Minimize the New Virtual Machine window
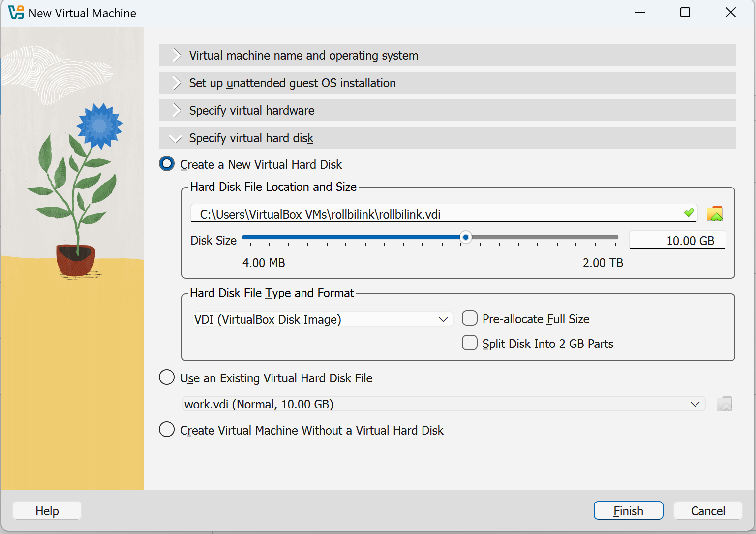 [640, 12]
